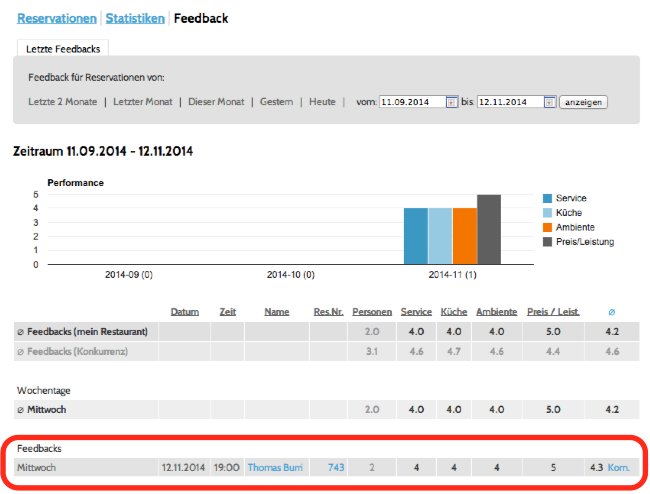650x494 pixels.
Task: Click the Performance chart title
Action: [x=75, y=183]
